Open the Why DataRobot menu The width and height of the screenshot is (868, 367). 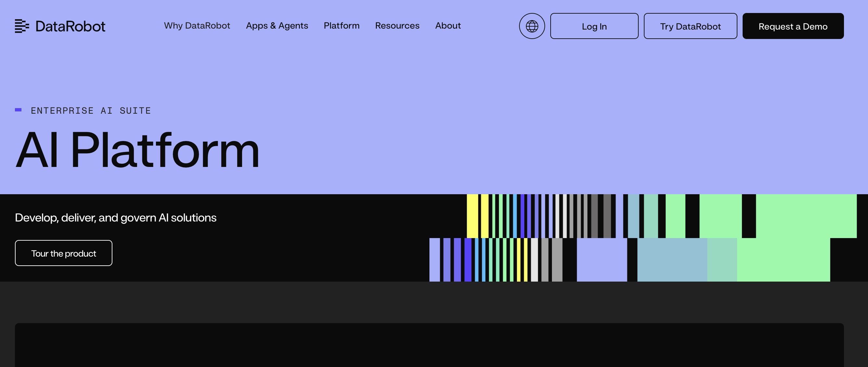pos(197,26)
